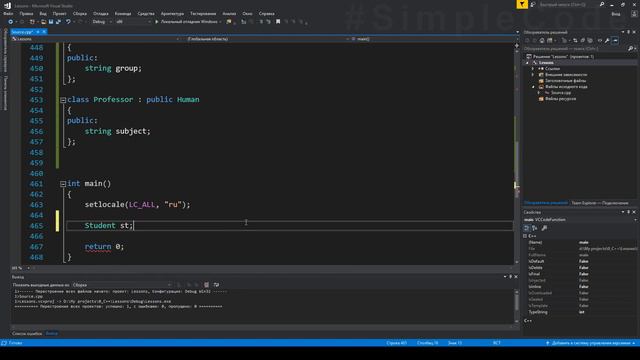Viewport: 640px width, 360px height.
Task: Click the Open File folder icon
Action: pos(44,22)
